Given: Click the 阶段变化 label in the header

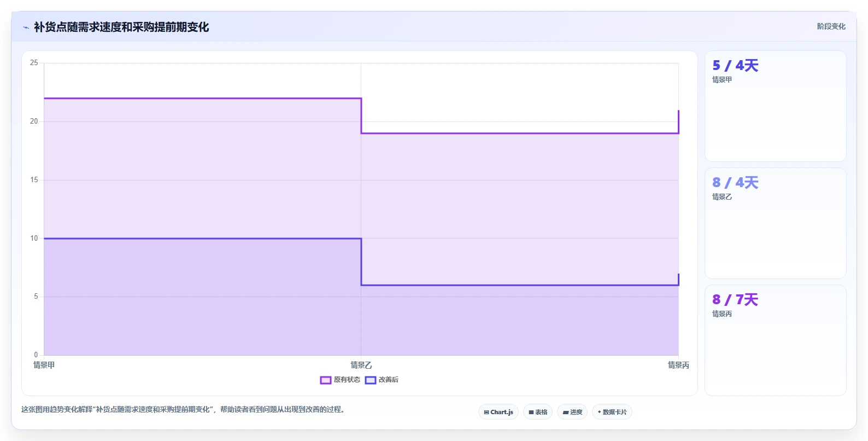Looking at the screenshot, I should click(x=831, y=26).
